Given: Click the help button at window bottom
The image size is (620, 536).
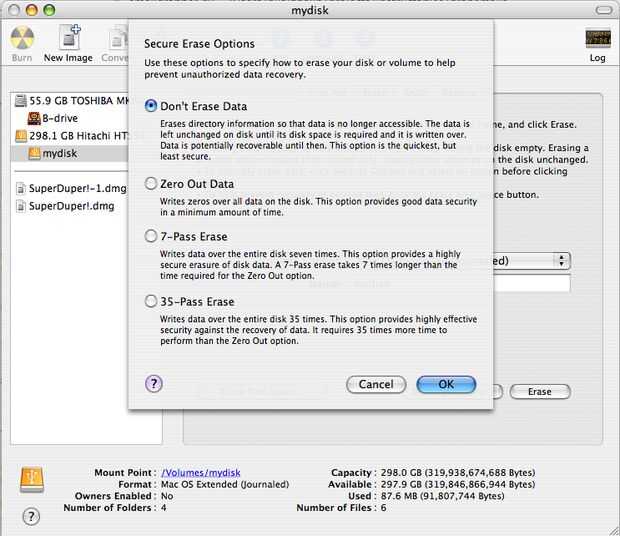Looking at the screenshot, I should click(31, 516).
